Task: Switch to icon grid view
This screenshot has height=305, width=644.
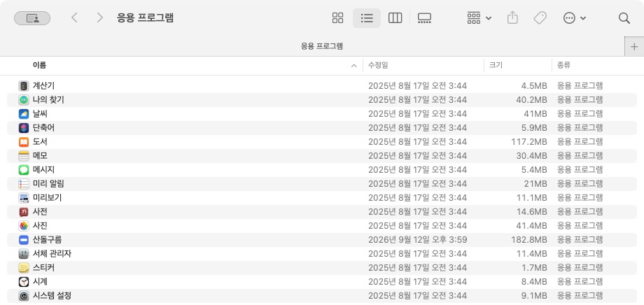Action: 337,18
